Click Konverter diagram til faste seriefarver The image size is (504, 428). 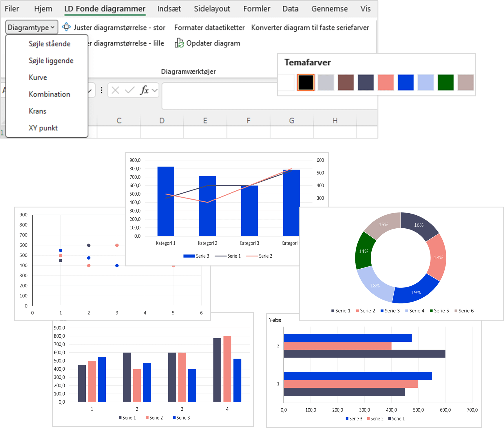tap(310, 28)
